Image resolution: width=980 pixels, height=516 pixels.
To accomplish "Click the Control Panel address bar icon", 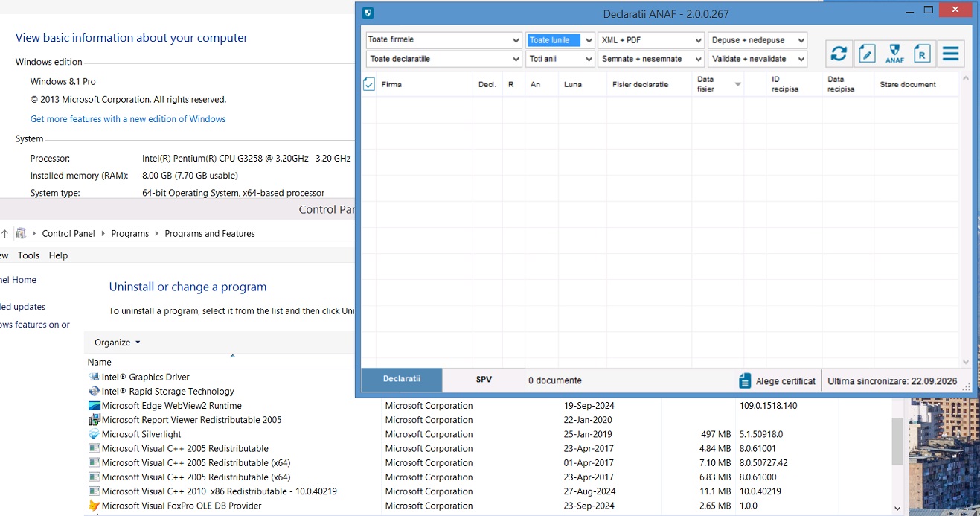I will point(21,233).
